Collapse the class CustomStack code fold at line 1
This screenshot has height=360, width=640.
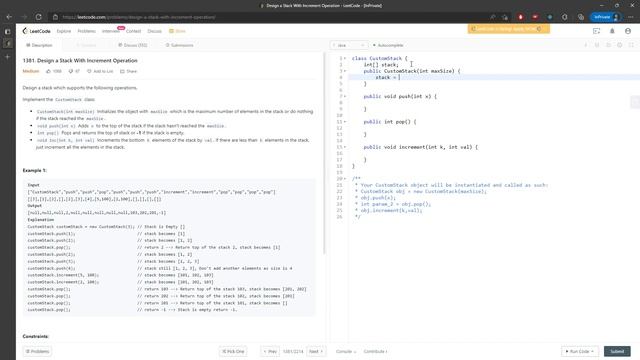[x=345, y=58]
